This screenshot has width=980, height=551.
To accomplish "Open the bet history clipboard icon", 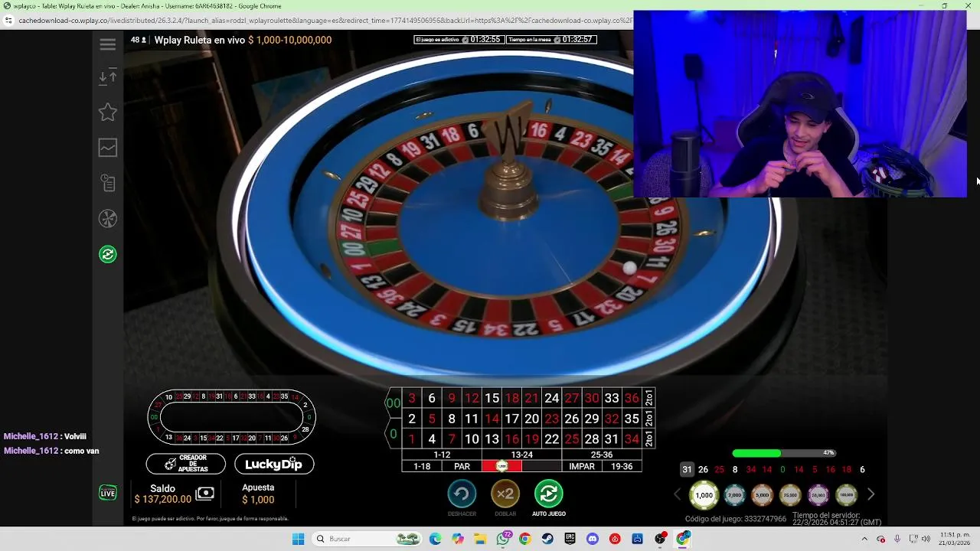I will click(107, 183).
